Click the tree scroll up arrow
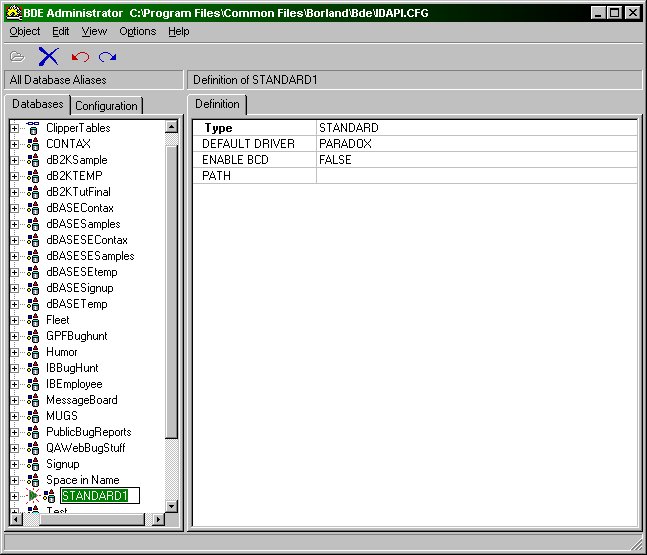 (x=171, y=126)
